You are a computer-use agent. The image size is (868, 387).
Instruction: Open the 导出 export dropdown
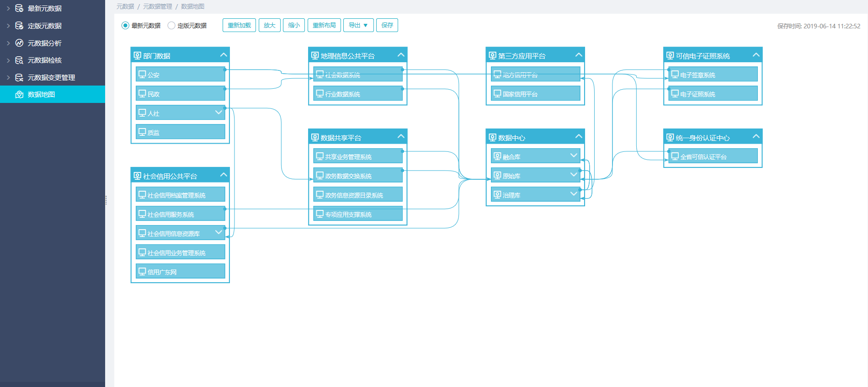coord(358,26)
